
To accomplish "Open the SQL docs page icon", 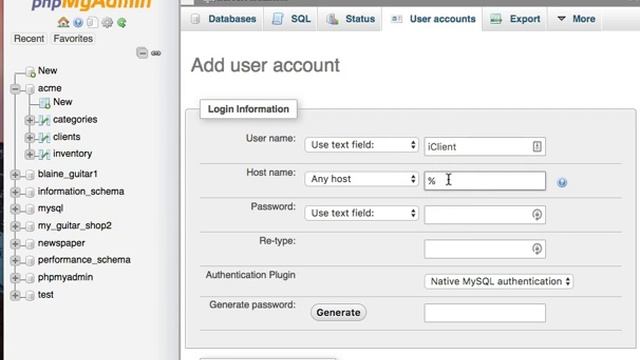I will coord(92,22).
